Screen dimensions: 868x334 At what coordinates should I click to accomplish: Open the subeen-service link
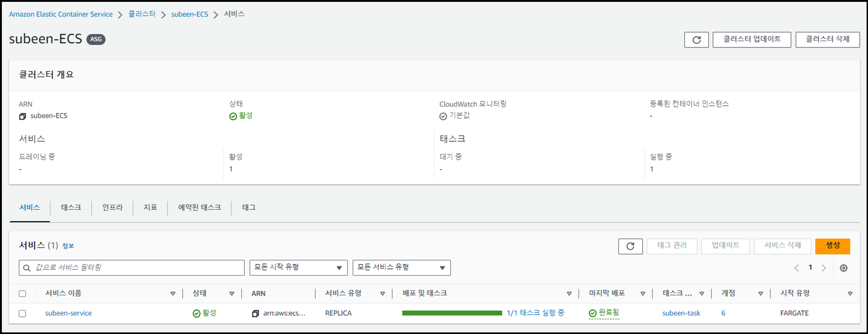[x=68, y=313]
